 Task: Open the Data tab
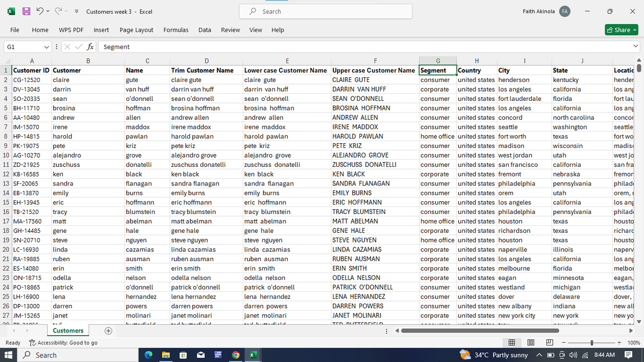tap(204, 30)
